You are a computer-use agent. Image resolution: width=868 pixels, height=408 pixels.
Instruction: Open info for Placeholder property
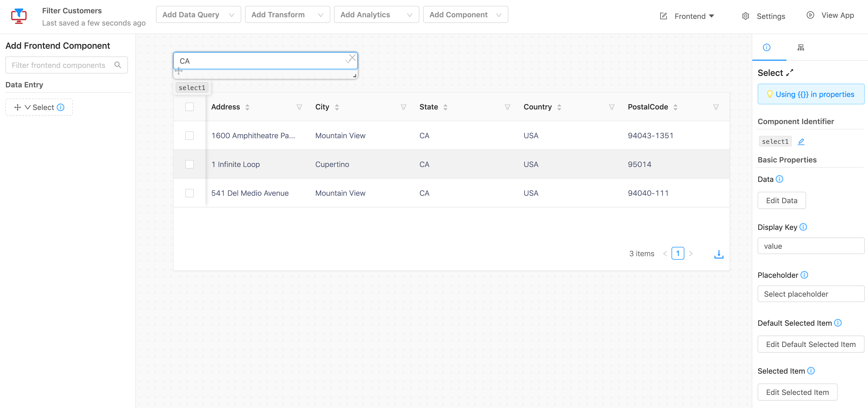804,275
